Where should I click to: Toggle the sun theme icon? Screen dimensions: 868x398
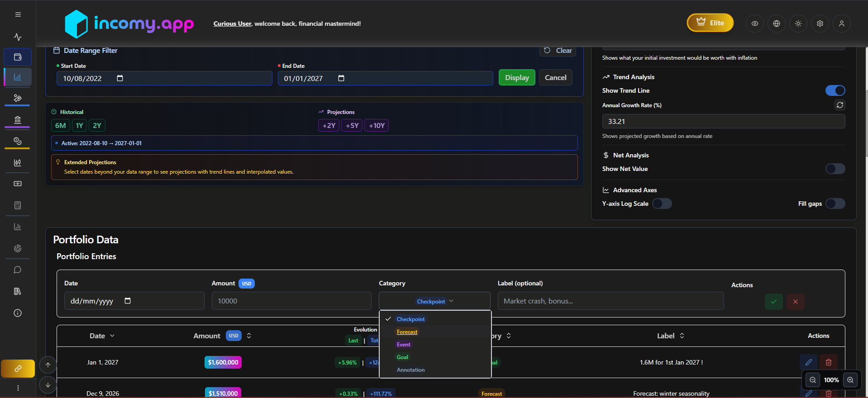(x=798, y=24)
